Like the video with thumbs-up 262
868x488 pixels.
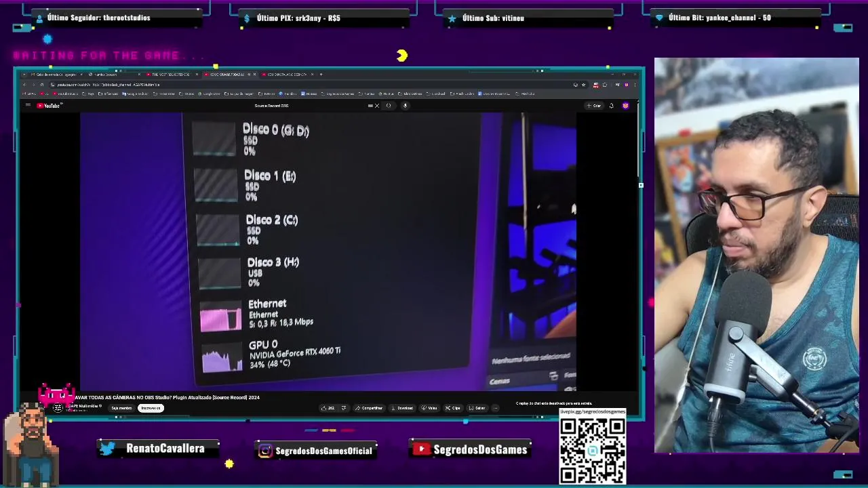(328, 408)
